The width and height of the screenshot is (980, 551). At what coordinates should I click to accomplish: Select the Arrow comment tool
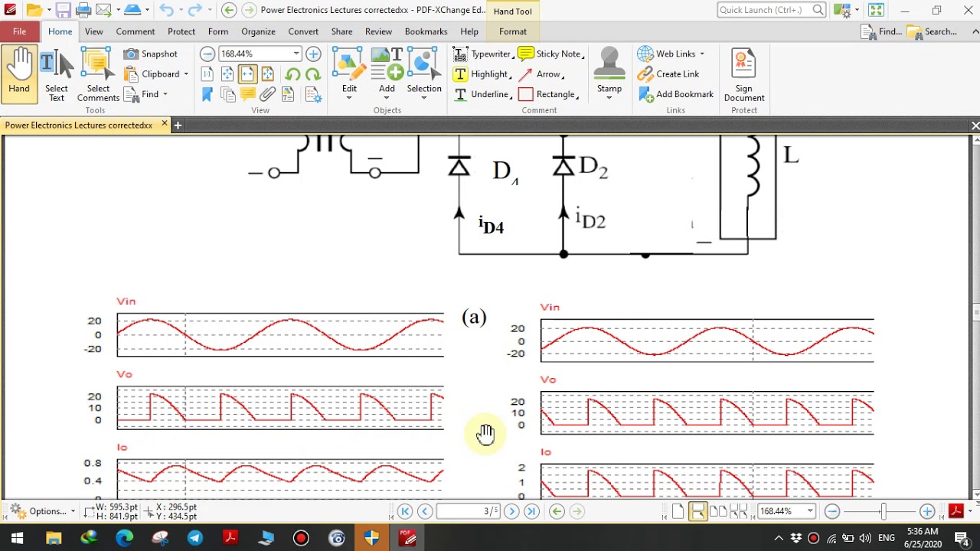coord(541,74)
